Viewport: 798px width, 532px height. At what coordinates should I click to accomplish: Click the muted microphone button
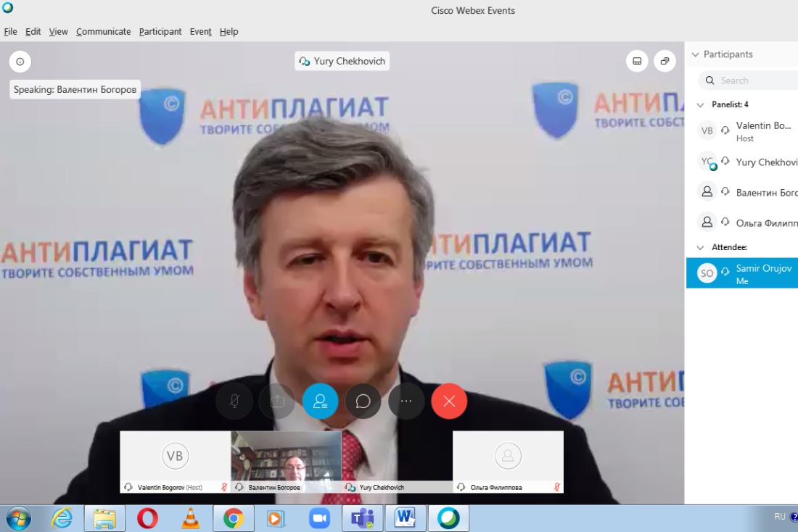pos(234,401)
